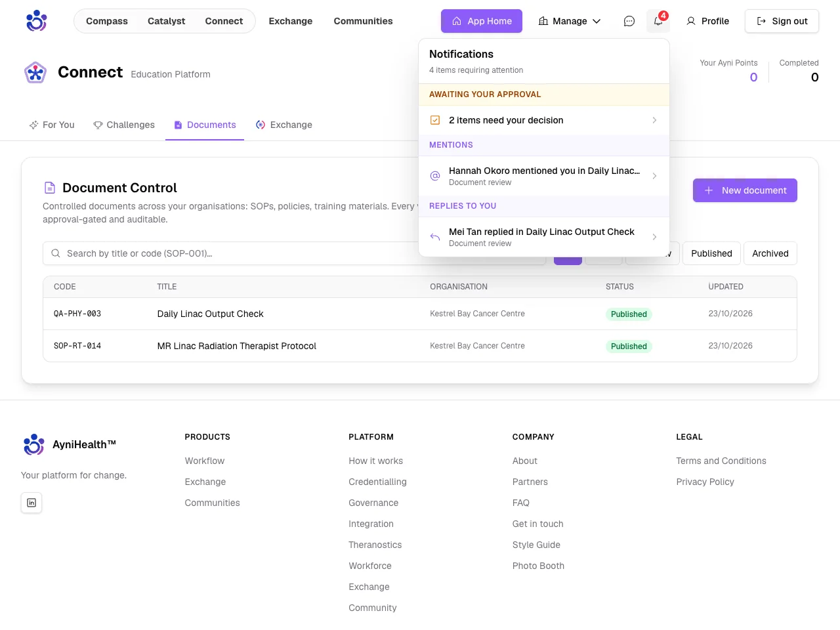
Task: Click the AyniHealth logo in the header
Action: point(37,21)
